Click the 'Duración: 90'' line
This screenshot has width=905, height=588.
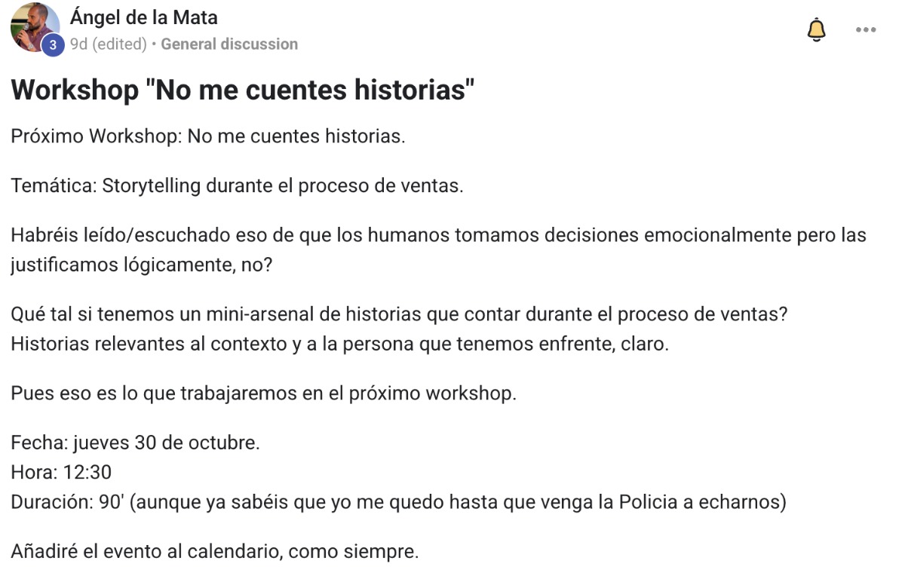[x=397, y=502]
